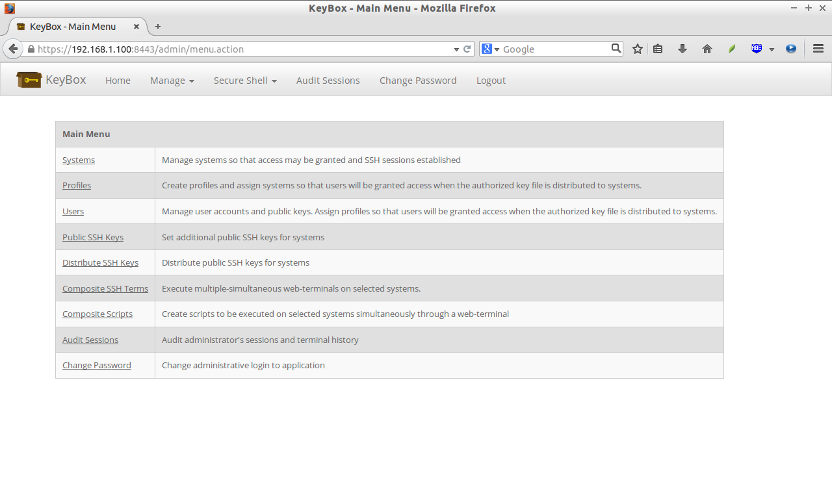
Task: Click the Firefox icon in title bar
Action: coord(9,8)
